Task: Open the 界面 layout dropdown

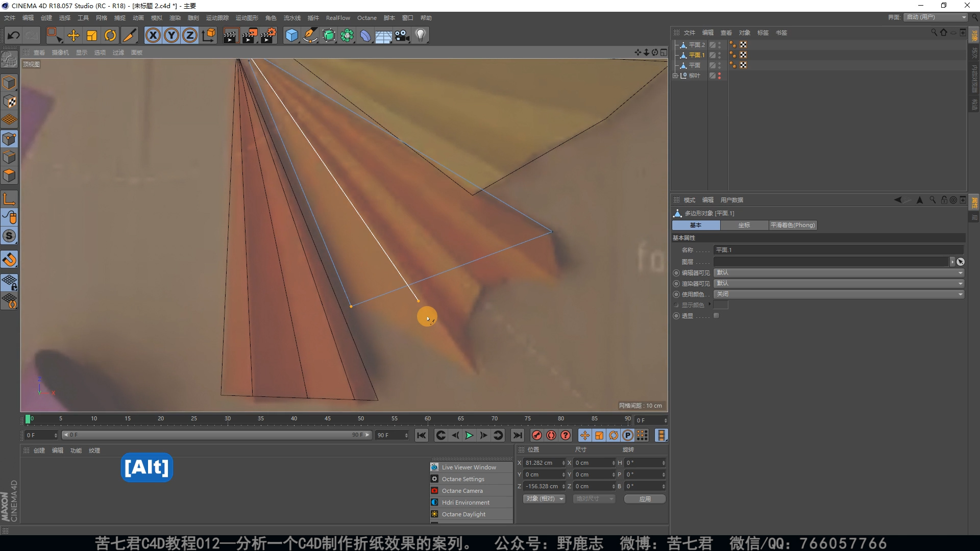Action: [x=936, y=17]
